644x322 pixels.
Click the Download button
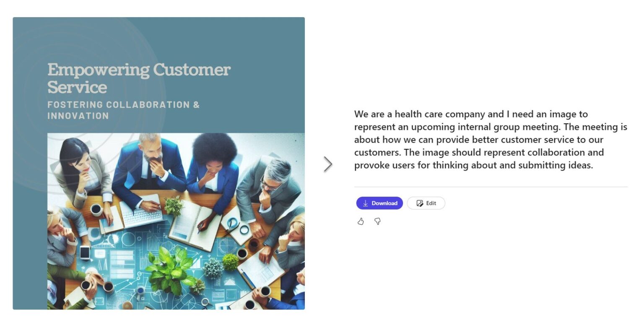point(379,203)
